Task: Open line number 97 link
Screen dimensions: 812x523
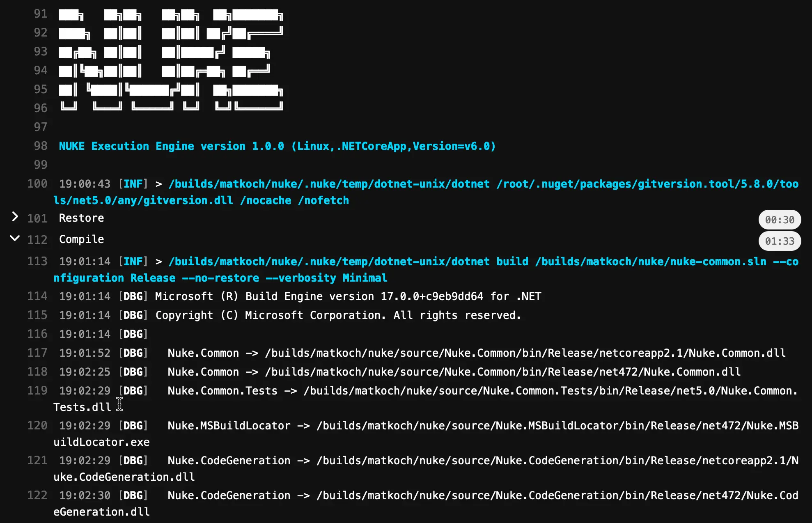Action: 40,127
